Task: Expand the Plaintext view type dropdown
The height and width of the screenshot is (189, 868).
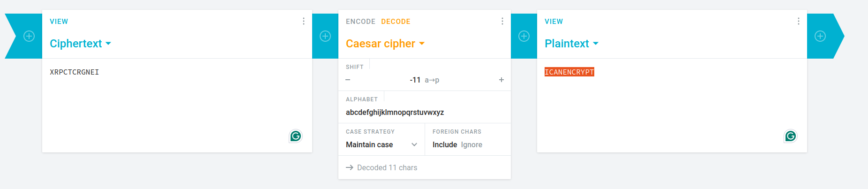Action: tap(572, 44)
